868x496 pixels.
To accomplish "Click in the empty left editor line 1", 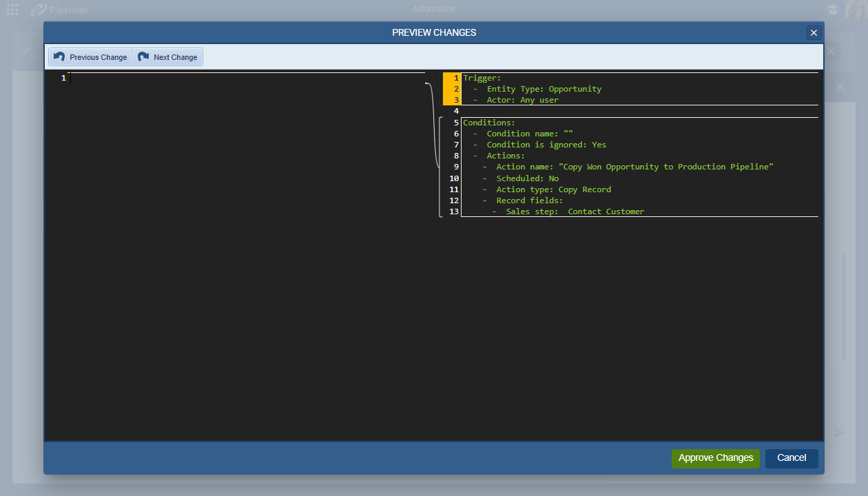I will pos(241,78).
